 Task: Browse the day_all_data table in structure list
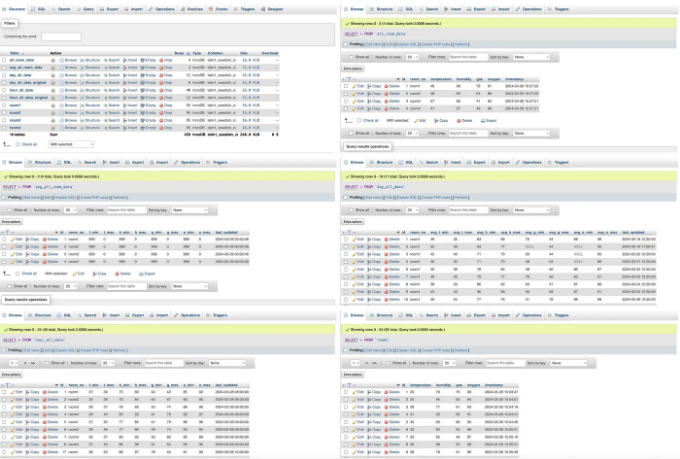pos(68,75)
